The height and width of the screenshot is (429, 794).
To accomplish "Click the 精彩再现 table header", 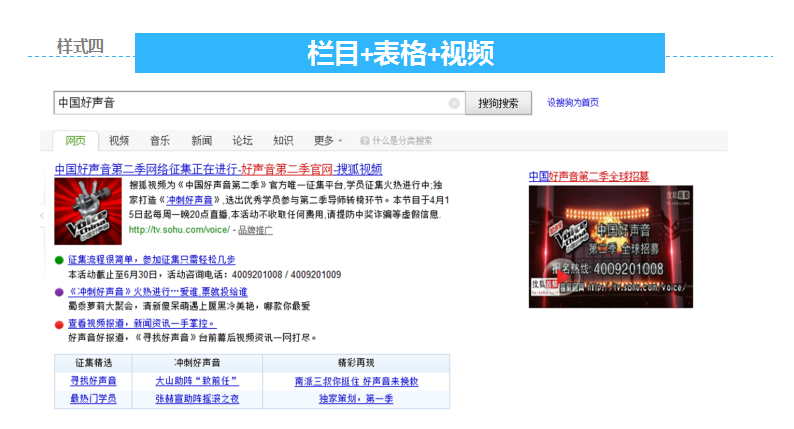I will click(x=356, y=363).
